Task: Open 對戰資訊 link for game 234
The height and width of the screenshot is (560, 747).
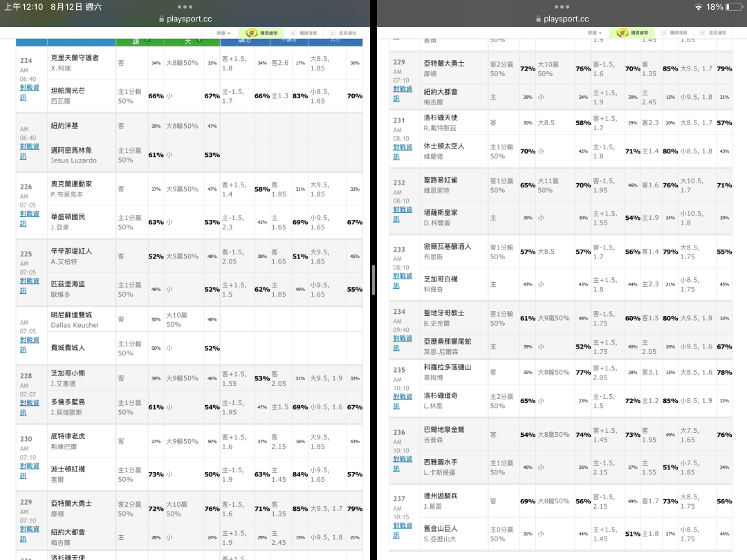Action: (403, 344)
